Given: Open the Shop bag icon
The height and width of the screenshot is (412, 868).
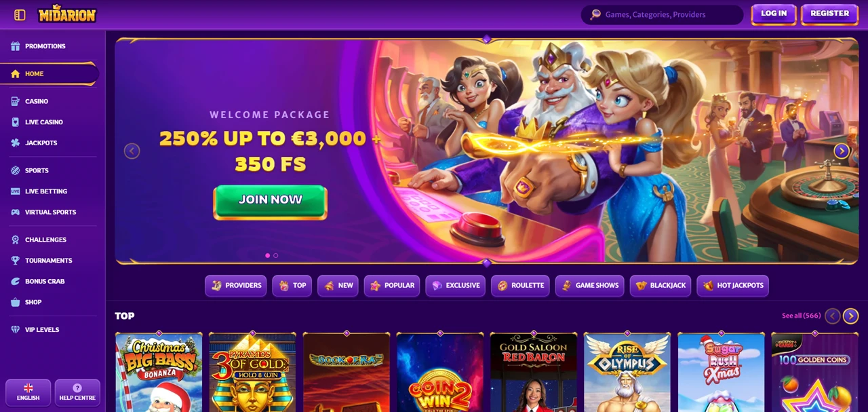Looking at the screenshot, I should pos(15,302).
